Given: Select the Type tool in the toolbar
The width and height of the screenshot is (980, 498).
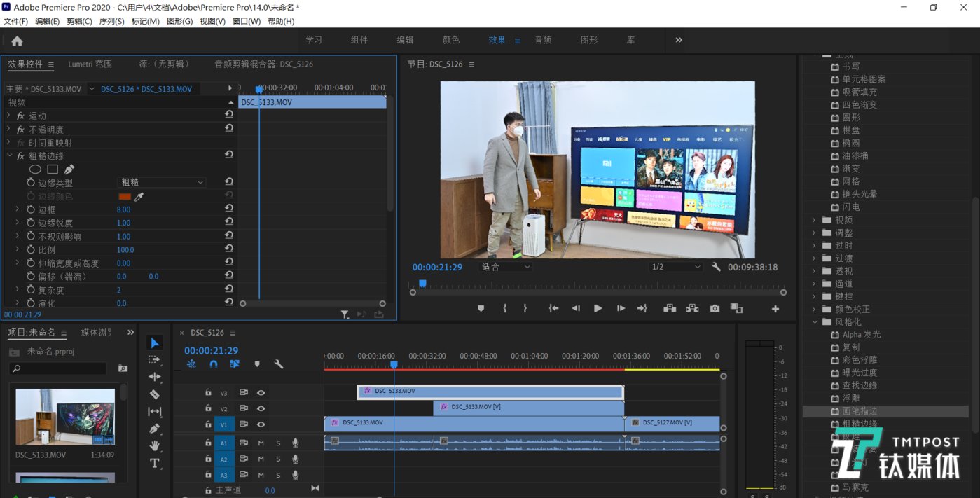Looking at the screenshot, I should click(x=155, y=463).
